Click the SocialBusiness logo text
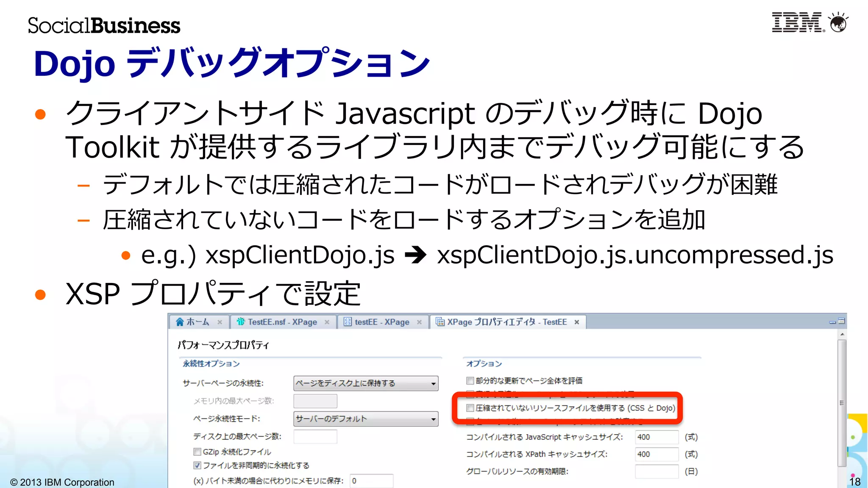The height and width of the screenshot is (488, 868). click(104, 25)
